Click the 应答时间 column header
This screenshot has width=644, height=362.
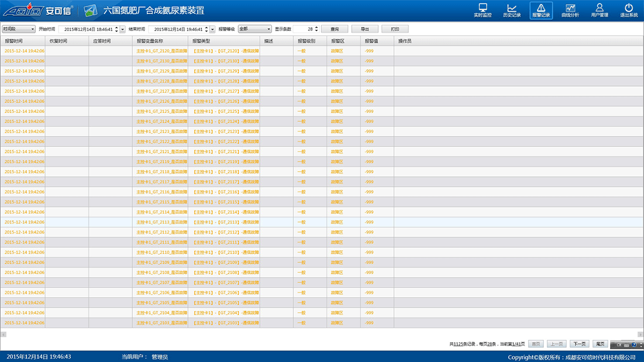pos(111,41)
